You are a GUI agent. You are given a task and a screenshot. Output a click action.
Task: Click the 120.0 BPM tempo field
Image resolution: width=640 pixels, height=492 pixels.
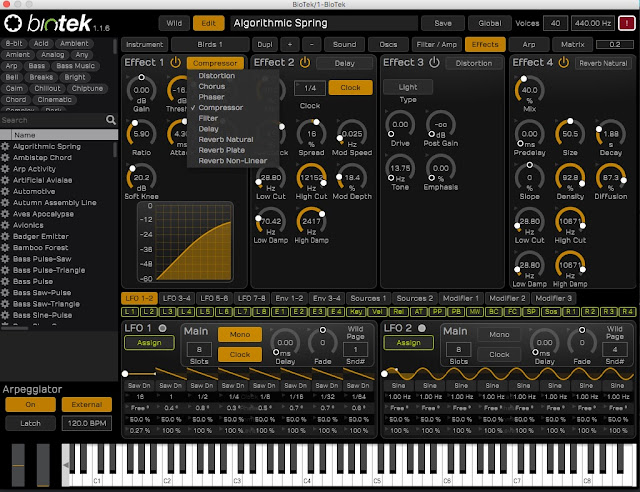[87, 423]
